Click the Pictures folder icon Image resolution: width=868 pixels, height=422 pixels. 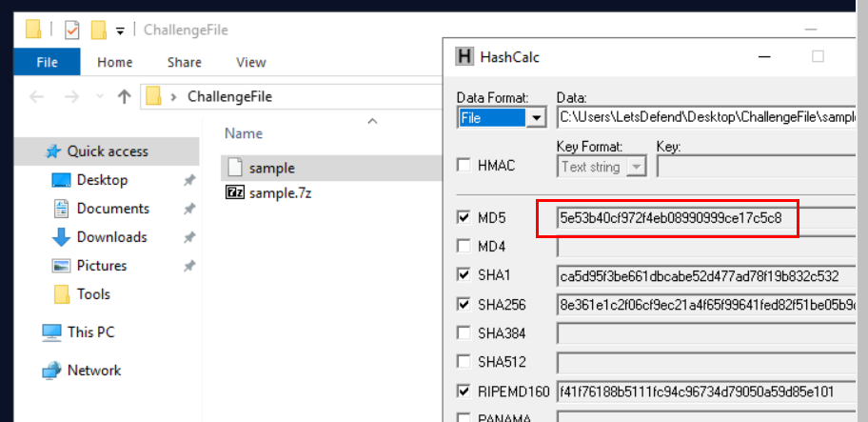(61, 266)
